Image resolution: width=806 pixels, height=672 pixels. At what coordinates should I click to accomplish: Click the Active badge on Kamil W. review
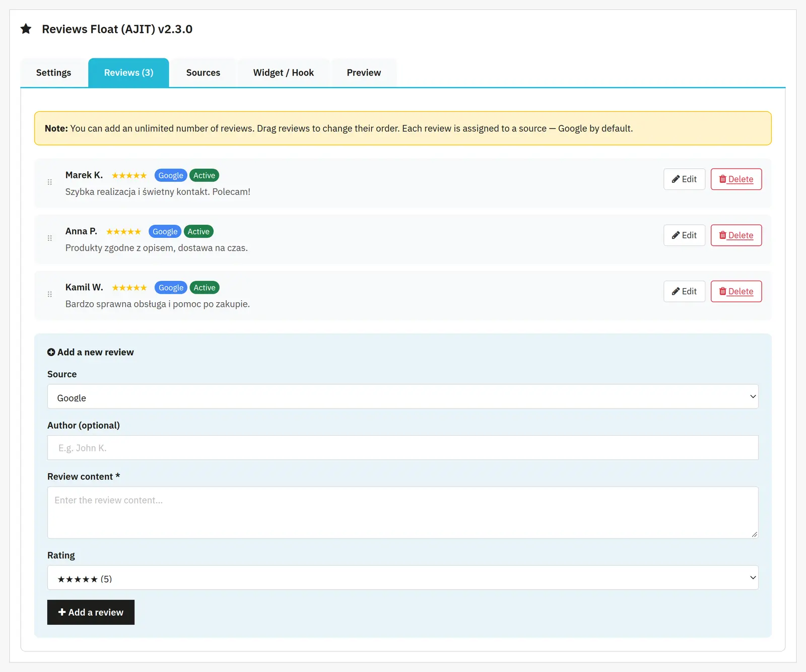(x=205, y=288)
